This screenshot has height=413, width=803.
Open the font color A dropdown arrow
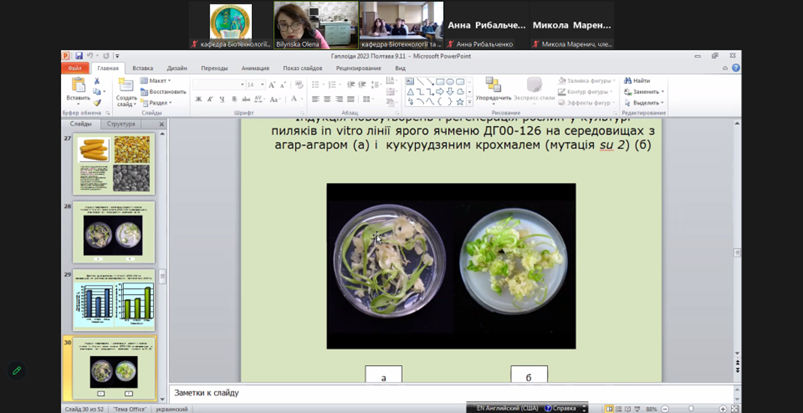click(x=302, y=99)
